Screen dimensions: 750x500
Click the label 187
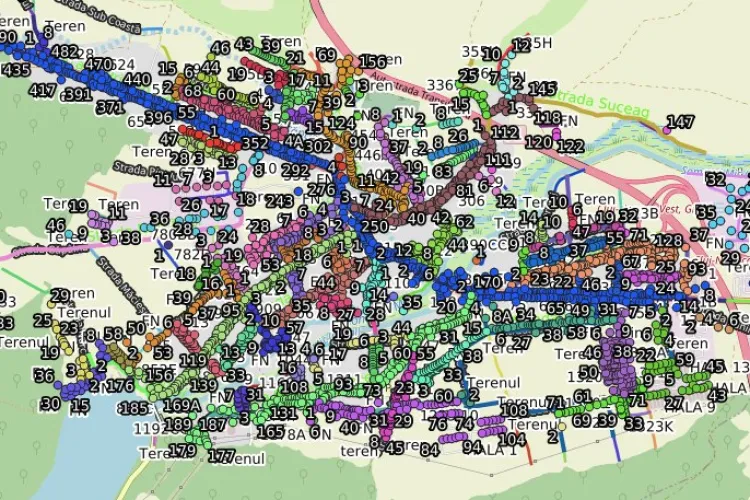[x=212, y=424]
